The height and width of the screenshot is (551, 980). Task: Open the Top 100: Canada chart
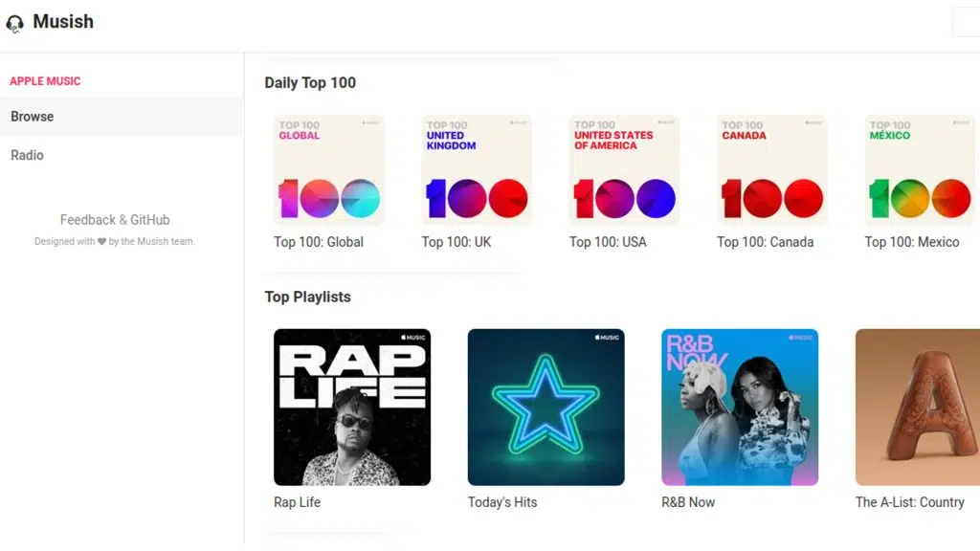pyautogui.click(x=770, y=169)
